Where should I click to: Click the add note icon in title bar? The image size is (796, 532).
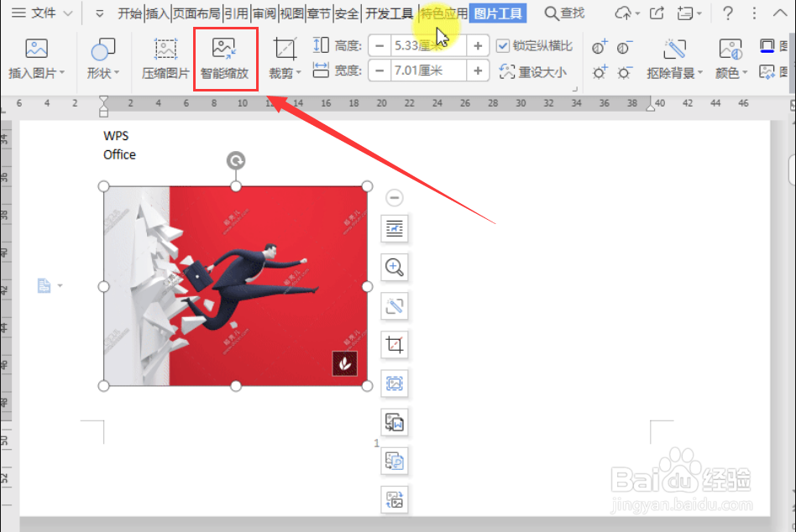point(685,13)
